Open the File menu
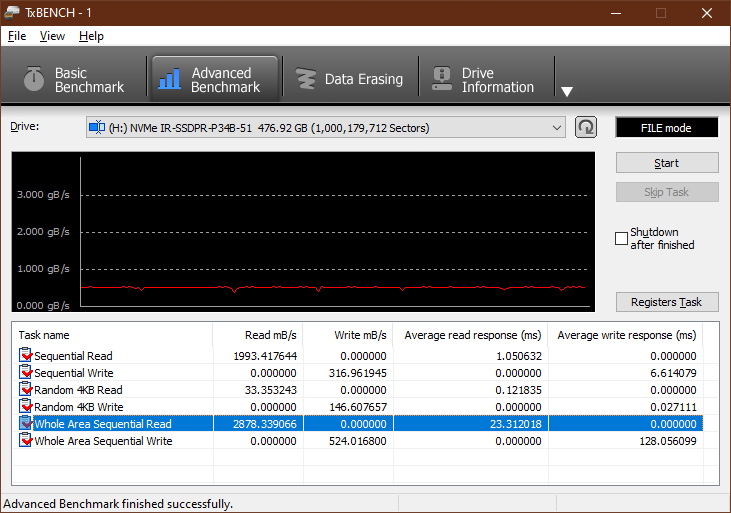 click(x=17, y=36)
